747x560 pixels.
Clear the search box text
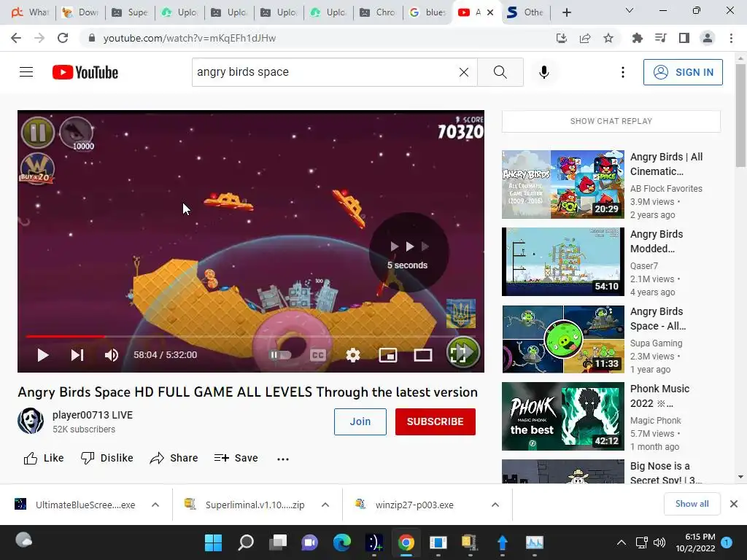click(x=463, y=72)
